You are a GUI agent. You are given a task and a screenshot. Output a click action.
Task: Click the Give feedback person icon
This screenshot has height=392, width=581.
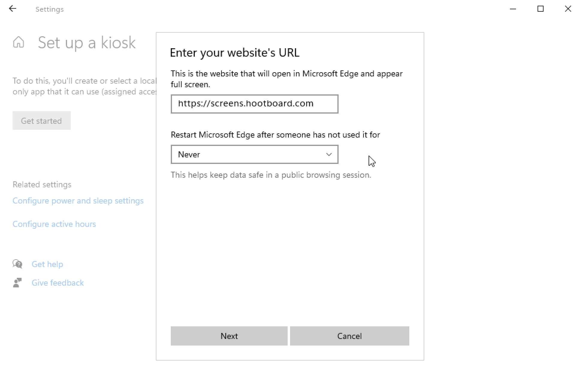[17, 283]
